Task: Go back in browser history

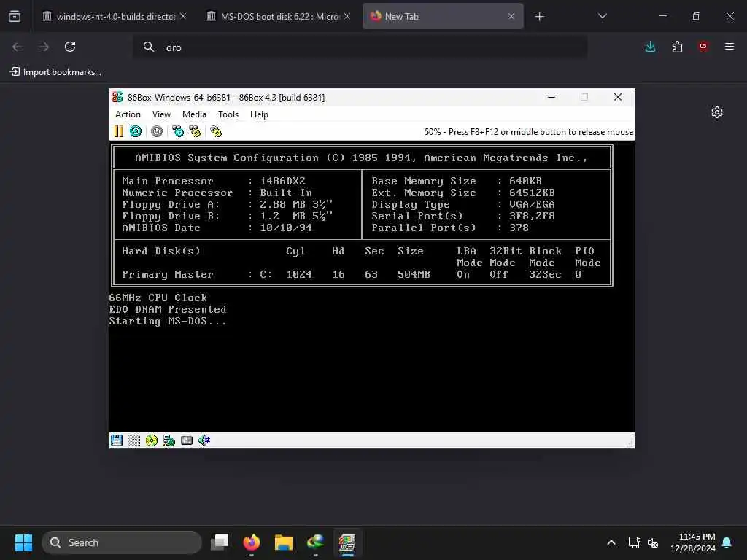Action: [18, 47]
